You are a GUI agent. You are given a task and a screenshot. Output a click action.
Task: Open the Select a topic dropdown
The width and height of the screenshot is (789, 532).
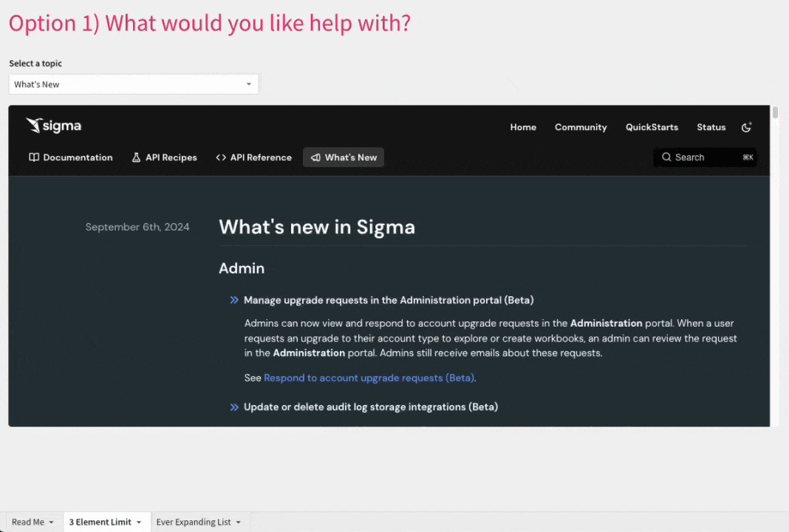pyautogui.click(x=249, y=84)
